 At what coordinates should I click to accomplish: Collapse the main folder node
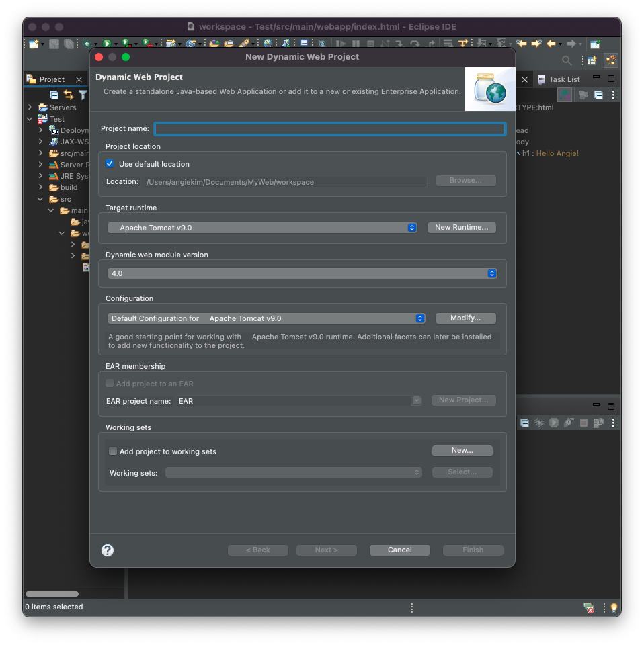click(51, 210)
